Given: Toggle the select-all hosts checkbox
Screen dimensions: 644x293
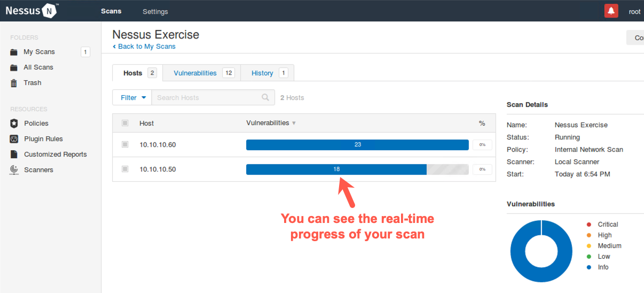Looking at the screenshot, I should (125, 123).
